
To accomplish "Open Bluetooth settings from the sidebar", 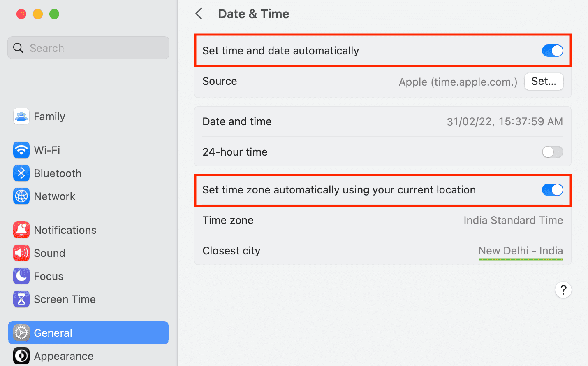I will tap(21, 173).
